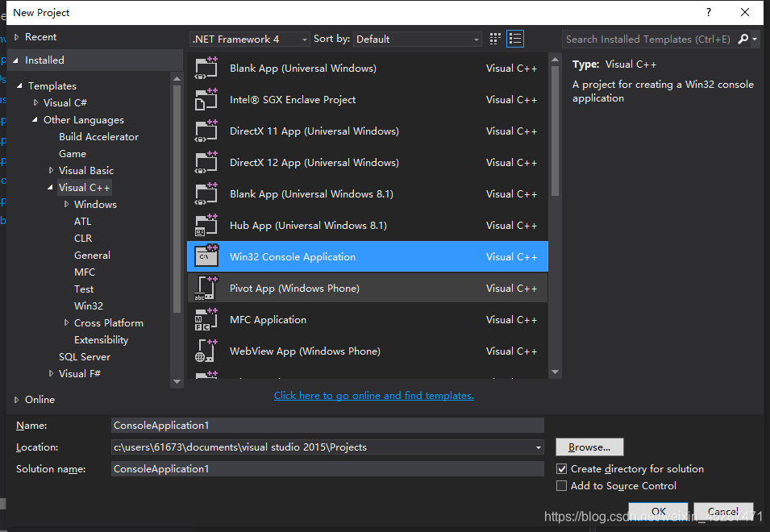Select SQL Server in the tree
This screenshot has height=532, width=770.
[x=85, y=357]
